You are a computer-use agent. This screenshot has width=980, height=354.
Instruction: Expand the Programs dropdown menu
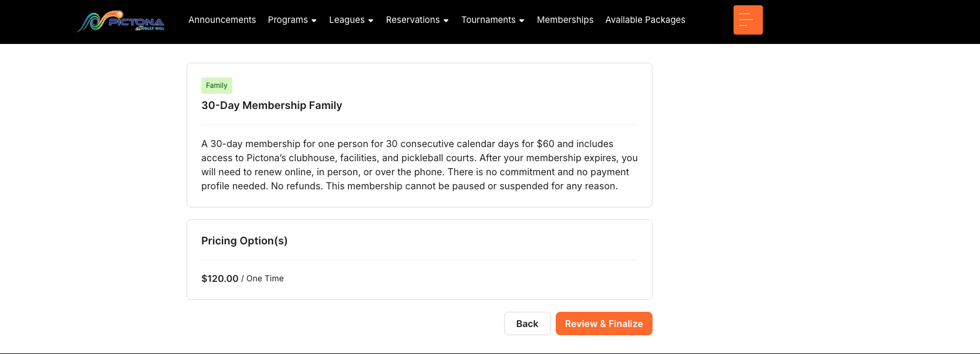pos(288,20)
